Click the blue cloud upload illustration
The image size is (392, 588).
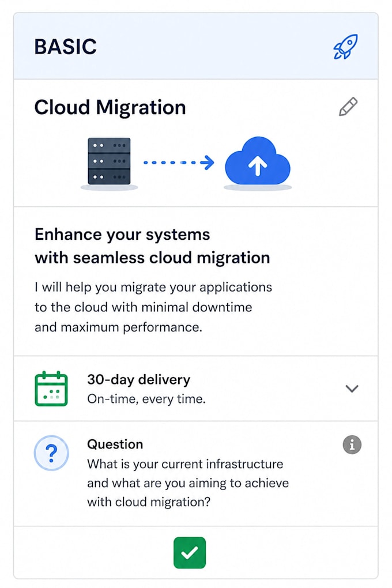pos(258,161)
